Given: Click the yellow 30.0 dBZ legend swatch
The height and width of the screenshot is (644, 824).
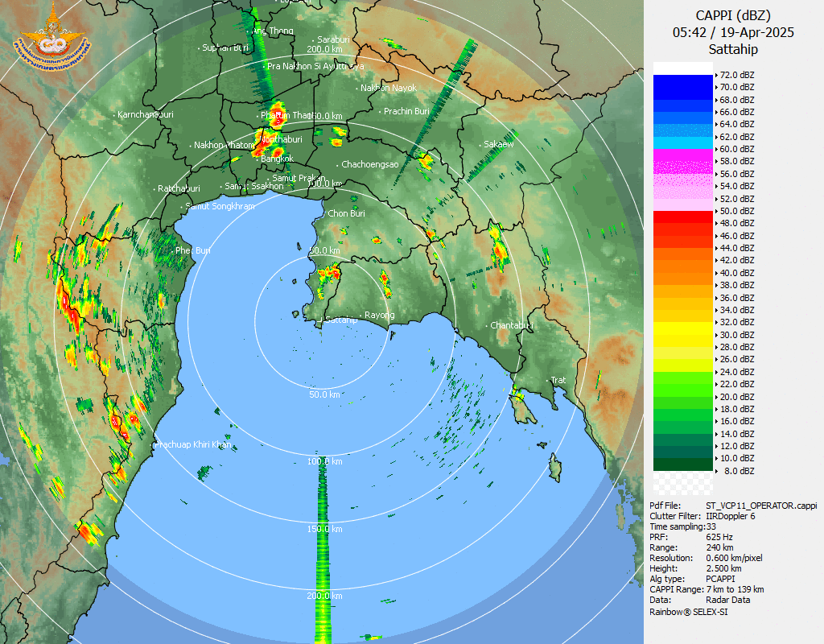Looking at the screenshot, I should [x=682, y=334].
